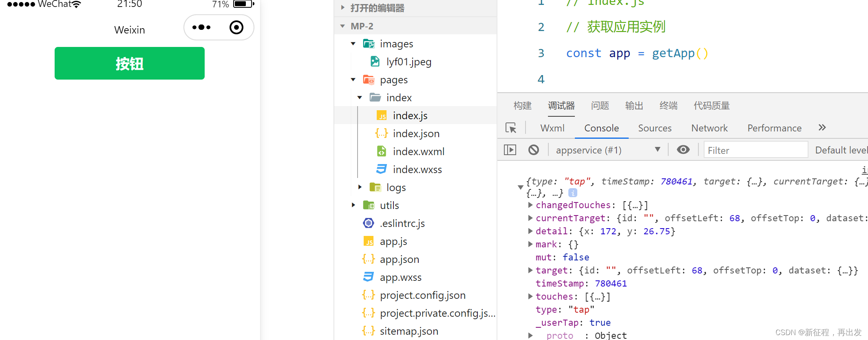Open the Network devtools tab
The image size is (868, 340).
tap(709, 128)
